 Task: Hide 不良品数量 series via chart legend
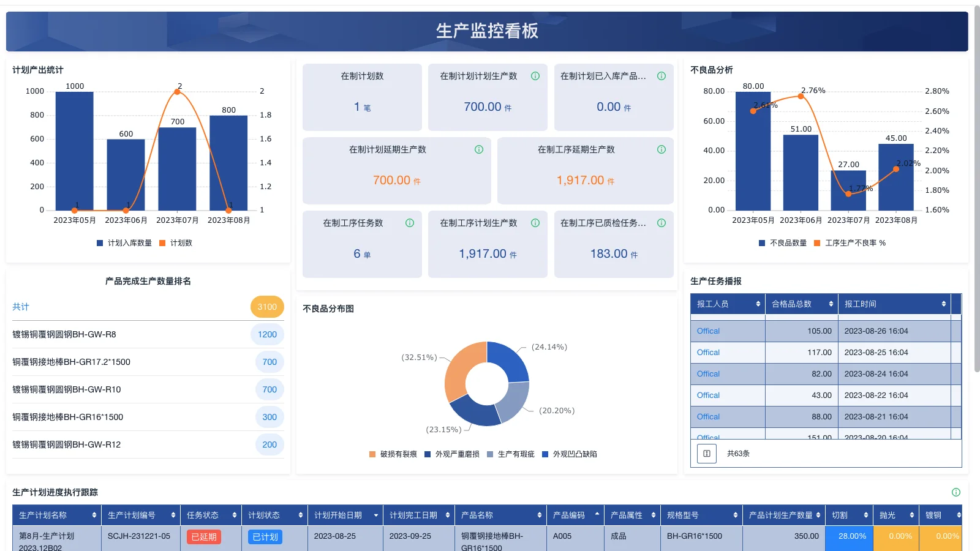(782, 242)
